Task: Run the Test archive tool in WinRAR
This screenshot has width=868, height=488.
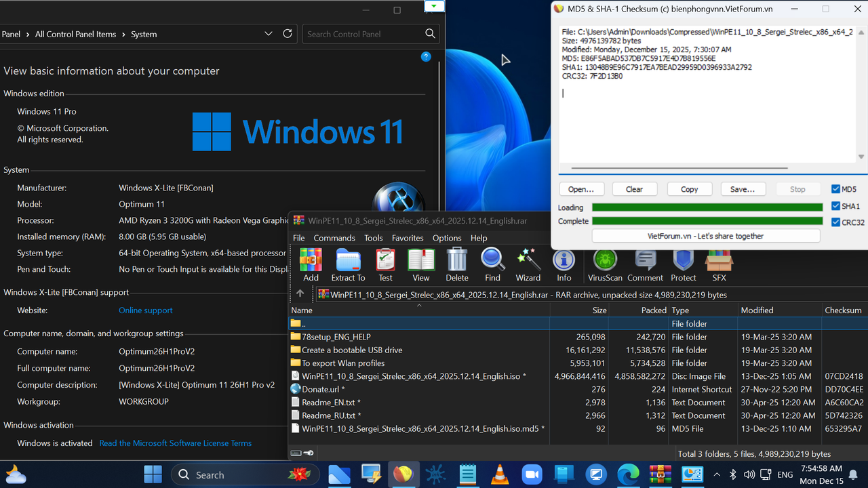Action: 385,264
